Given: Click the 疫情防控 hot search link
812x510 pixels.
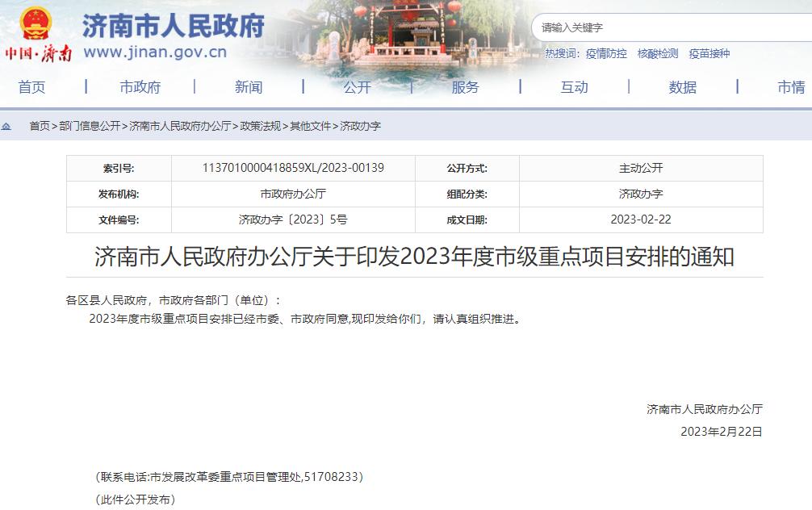Looking at the screenshot, I should point(605,53).
